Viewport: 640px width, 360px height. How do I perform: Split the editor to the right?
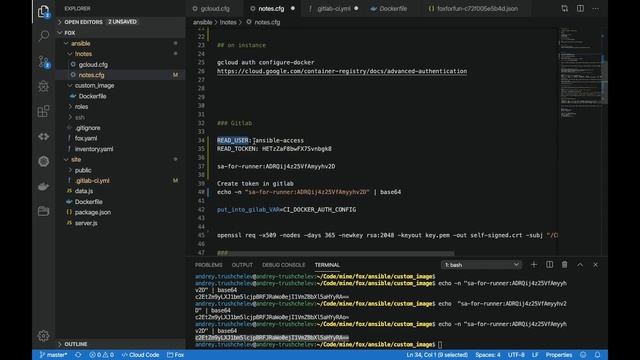click(x=580, y=8)
